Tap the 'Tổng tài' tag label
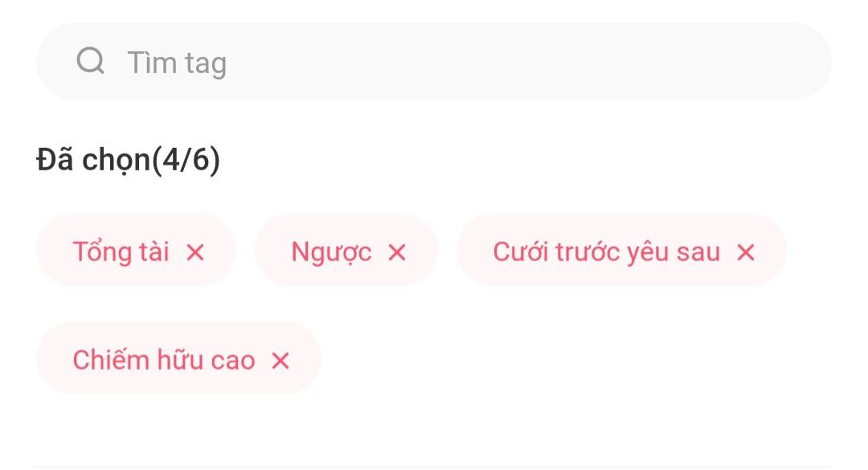The width and height of the screenshot is (868, 470). pyautogui.click(x=121, y=252)
